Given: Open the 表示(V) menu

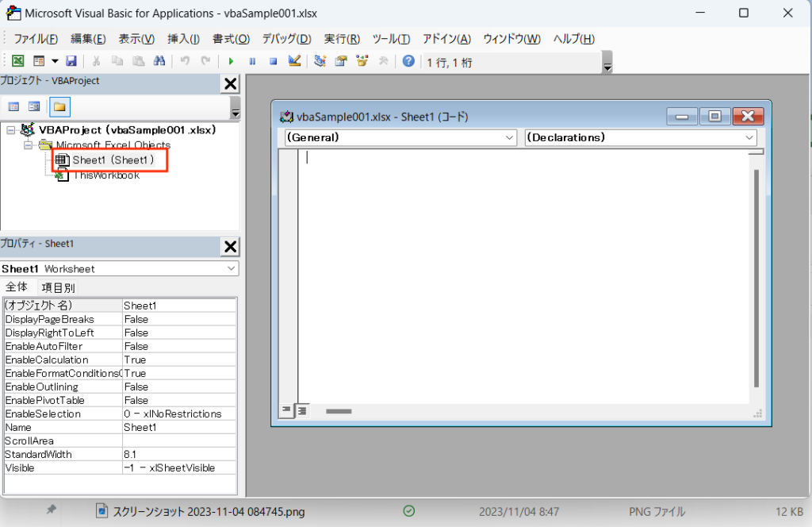Looking at the screenshot, I should coord(136,39).
